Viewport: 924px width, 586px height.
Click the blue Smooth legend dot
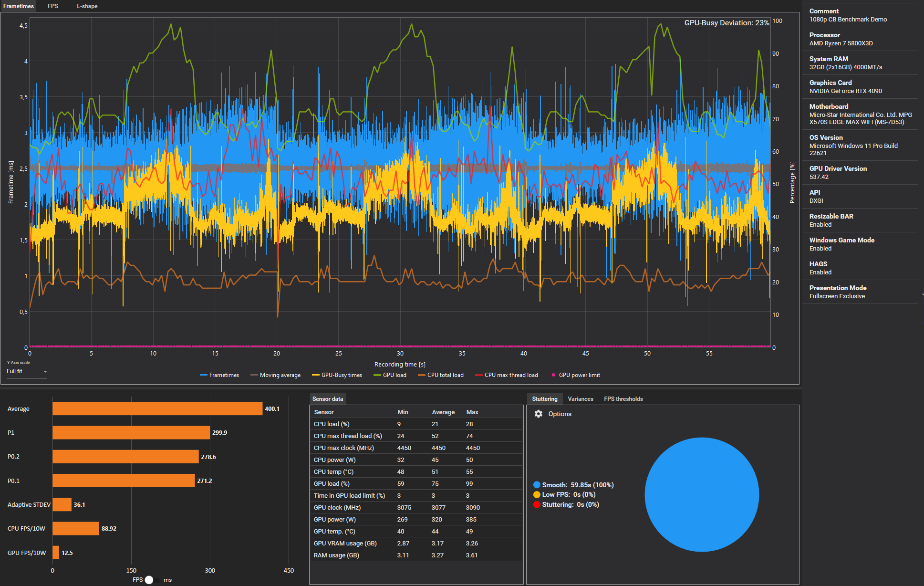537,485
